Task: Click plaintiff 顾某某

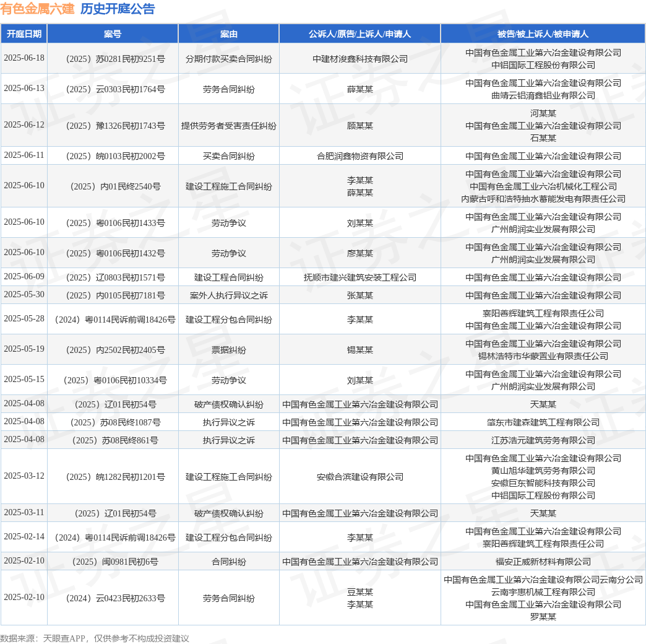Action: [360, 126]
